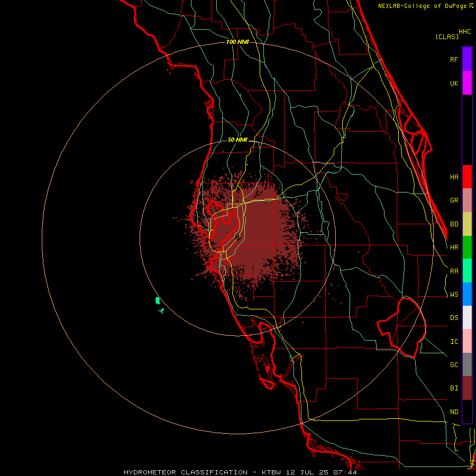The image size is (476, 476).
Task: Click the RA legend label
Action: pos(454,271)
